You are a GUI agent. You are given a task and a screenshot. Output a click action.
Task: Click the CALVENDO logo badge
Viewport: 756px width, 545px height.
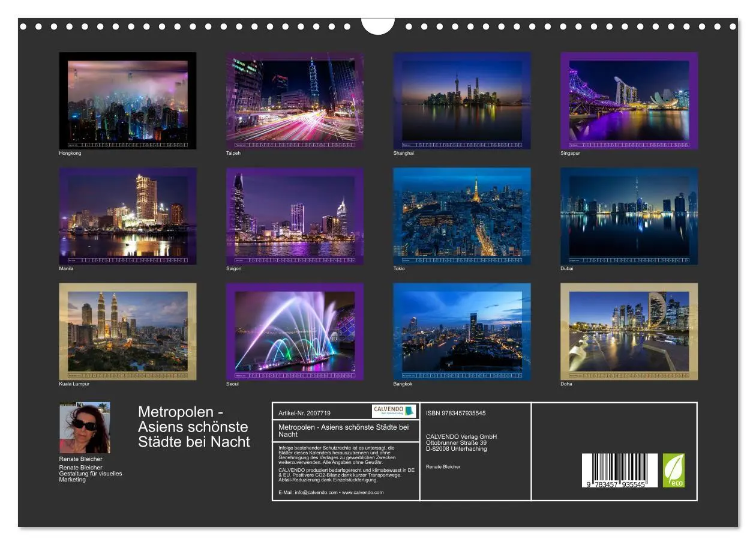pos(394,411)
